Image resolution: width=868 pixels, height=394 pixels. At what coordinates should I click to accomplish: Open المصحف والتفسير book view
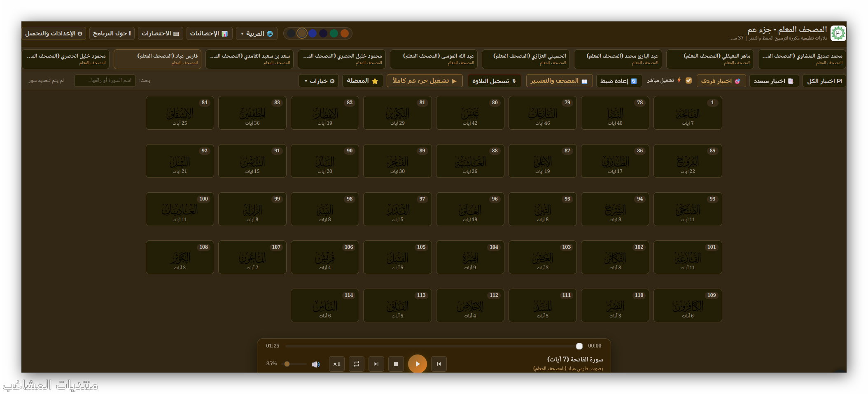pos(559,81)
